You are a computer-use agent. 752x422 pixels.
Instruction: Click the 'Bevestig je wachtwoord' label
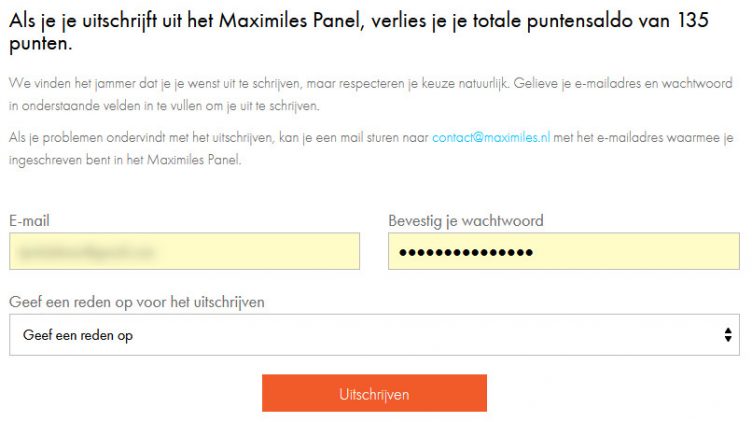(x=465, y=220)
